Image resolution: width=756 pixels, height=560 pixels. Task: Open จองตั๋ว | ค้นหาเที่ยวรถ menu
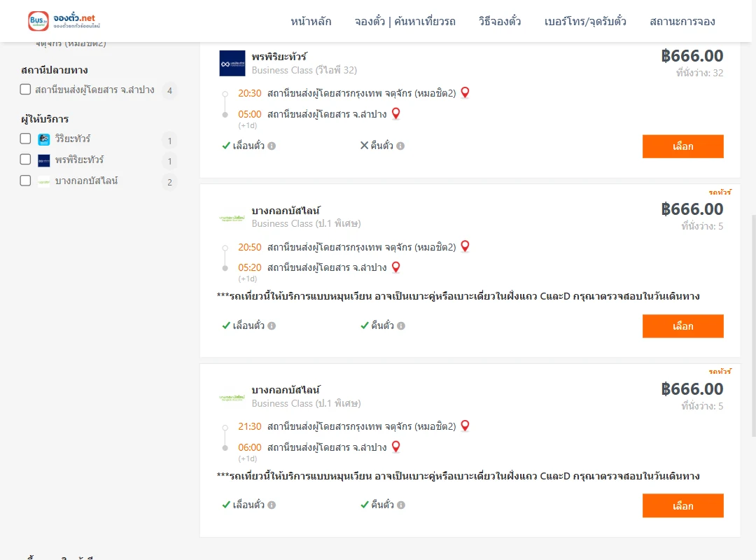click(405, 21)
